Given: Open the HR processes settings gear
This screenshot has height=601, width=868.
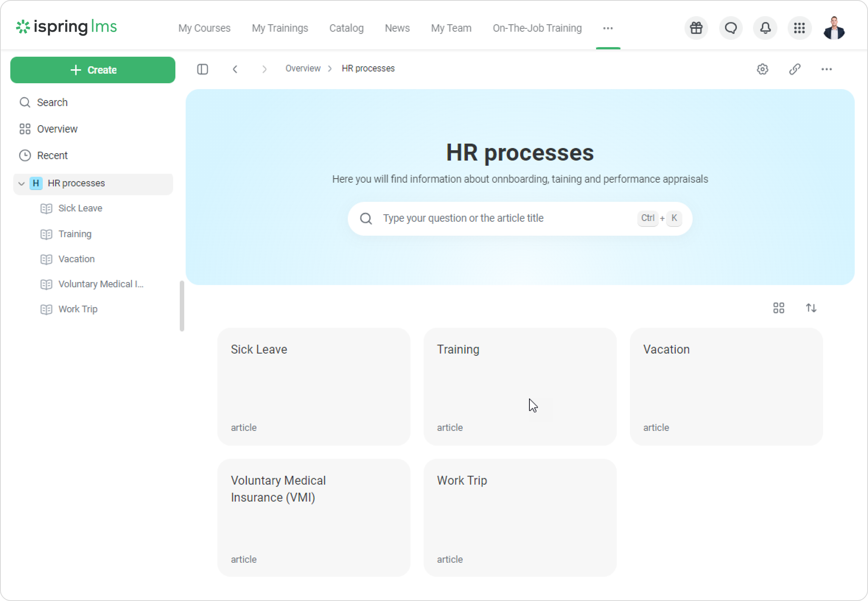Looking at the screenshot, I should click(x=762, y=69).
